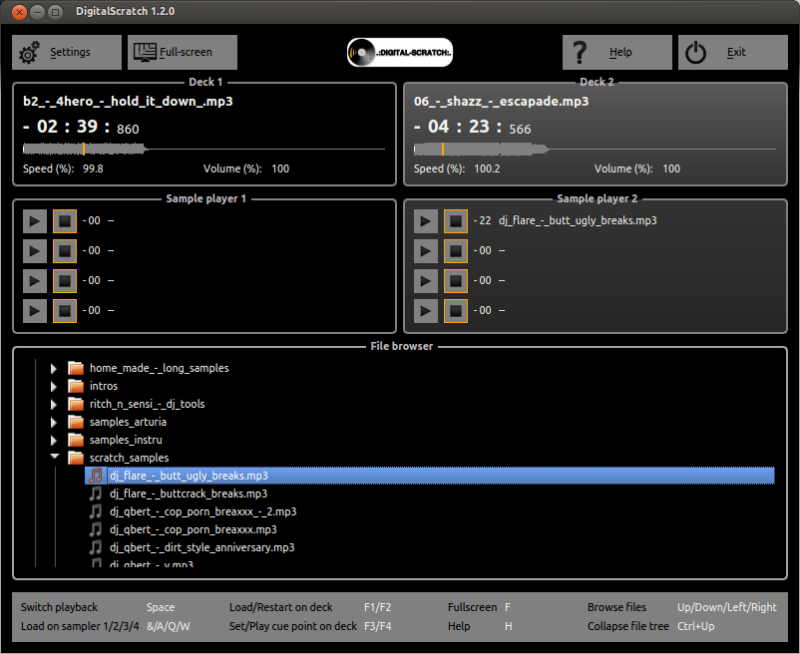Click the Deck 2 waveform position marker
Viewport: 800px width, 654px height.
(x=442, y=149)
